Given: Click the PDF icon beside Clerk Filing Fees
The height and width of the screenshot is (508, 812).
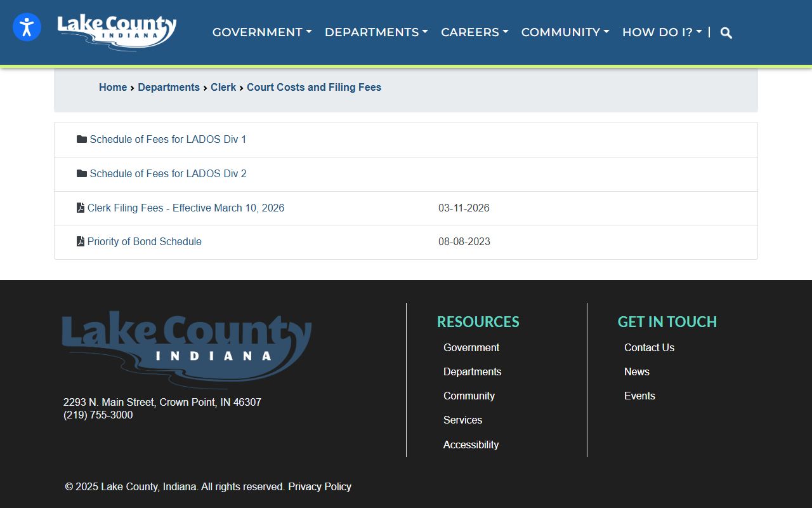Looking at the screenshot, I should pyautogui.click(x=81, y=208).
